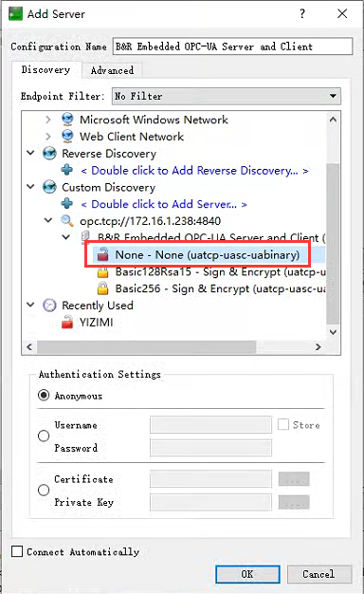Click the scroll up arrow of the tree
This screenshot has width=364, height=594.
coord(333,120)
